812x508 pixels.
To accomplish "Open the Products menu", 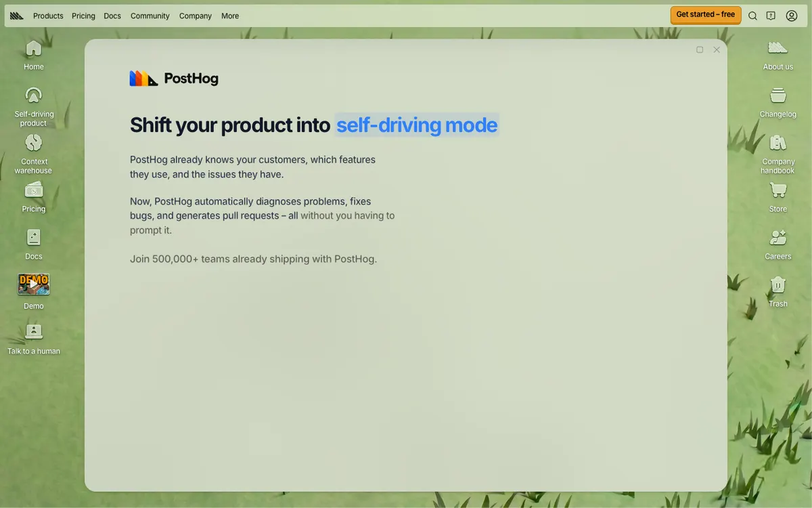I will [x=48, y=16].
